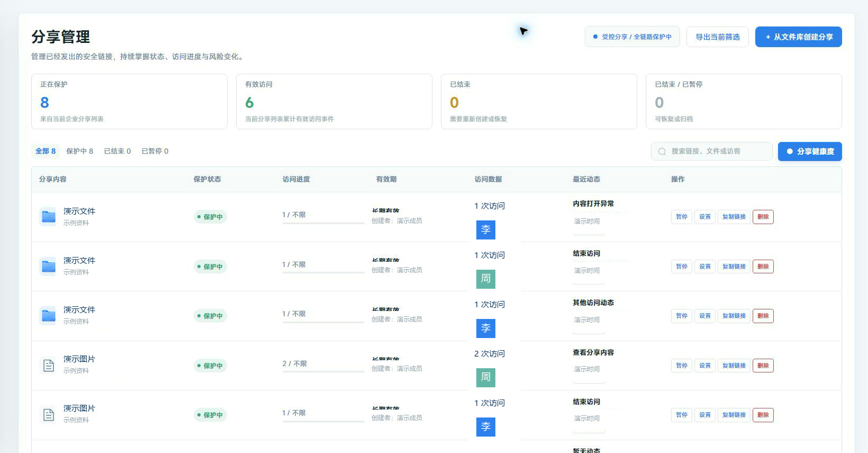Click progress bar in 内容打开异常 row

(x=323, y=223)
